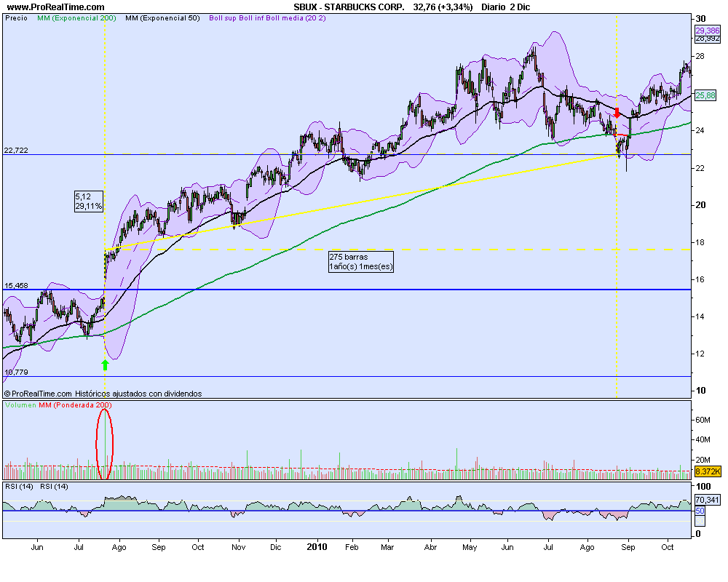The image size is (728, 582).
Task: Select the MM (Ponderada 200) volume legend
Action: pyautogui.click(x=75, y=405)
